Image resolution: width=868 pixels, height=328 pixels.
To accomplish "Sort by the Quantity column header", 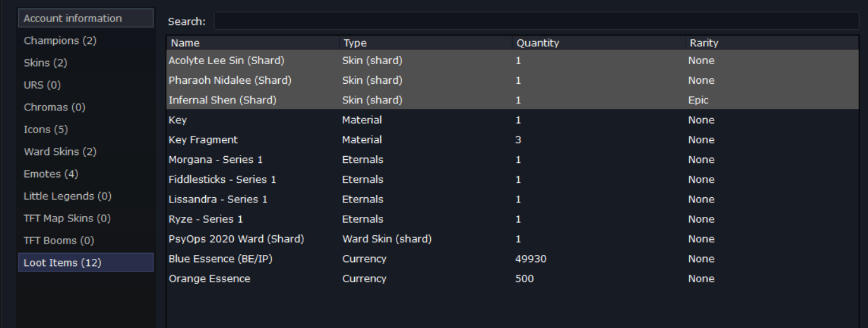I will (599, 43).
